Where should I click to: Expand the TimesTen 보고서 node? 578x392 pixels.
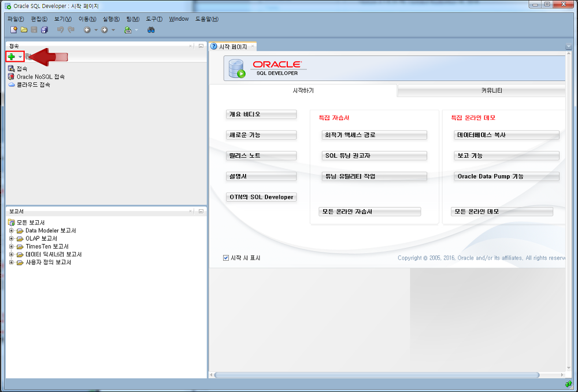(x=11, y=246)
